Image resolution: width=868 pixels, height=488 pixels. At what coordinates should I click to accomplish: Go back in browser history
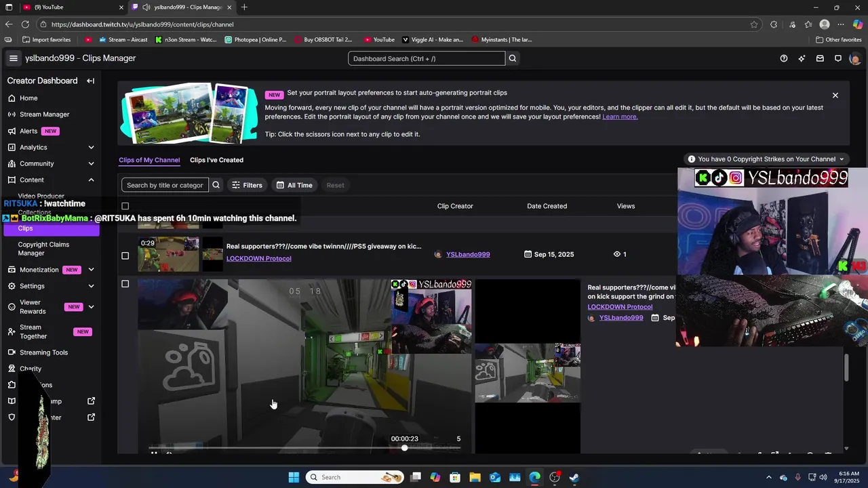pyautogui.click(x=9, y=24)
